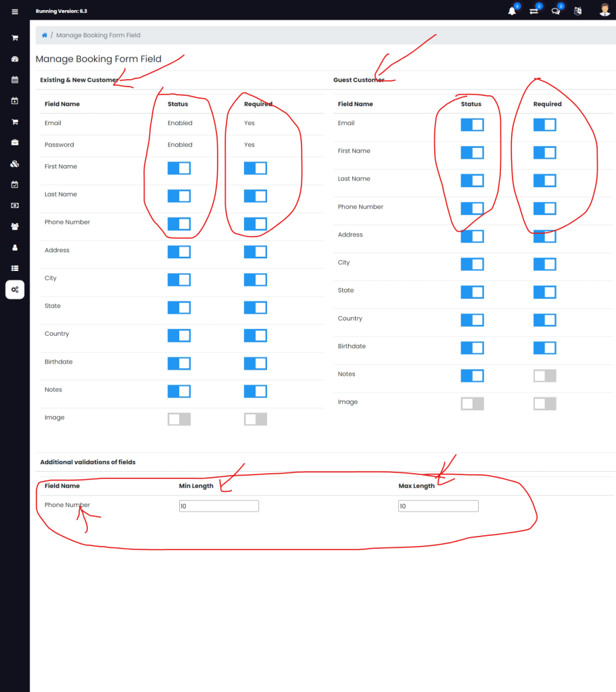Screen dimensions: 616x692
Task: Click the Min Length column header
Action: pyautogui.click(x=196, y=486)
